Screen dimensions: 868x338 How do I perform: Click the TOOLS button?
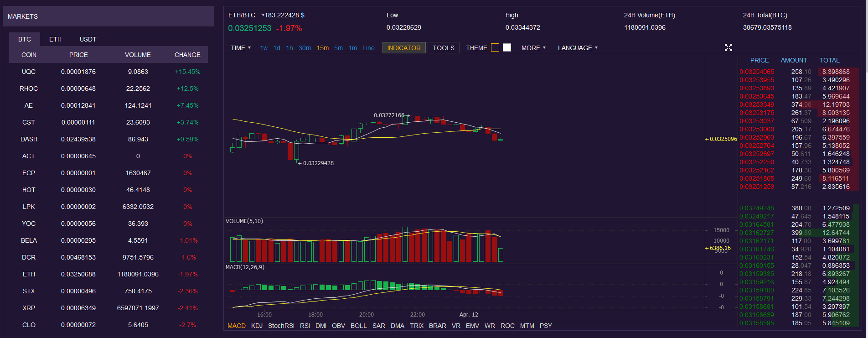[x=444, y=48]
